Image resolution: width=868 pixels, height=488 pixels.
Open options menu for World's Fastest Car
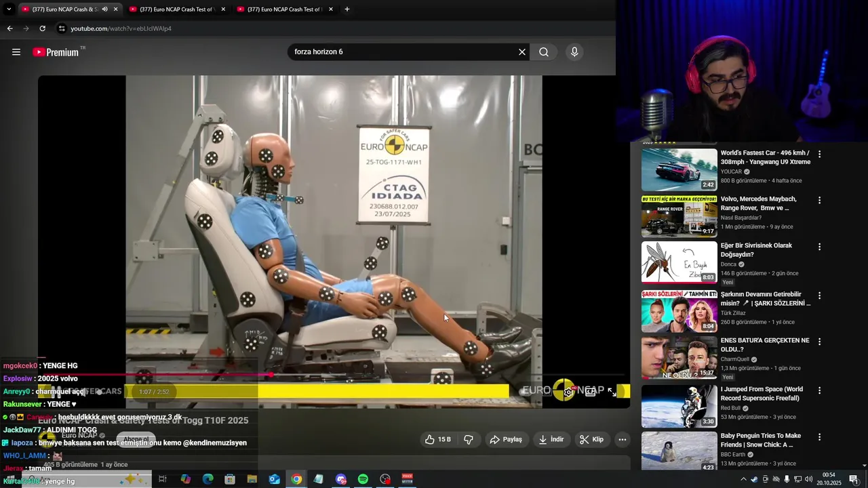point(819,155)
